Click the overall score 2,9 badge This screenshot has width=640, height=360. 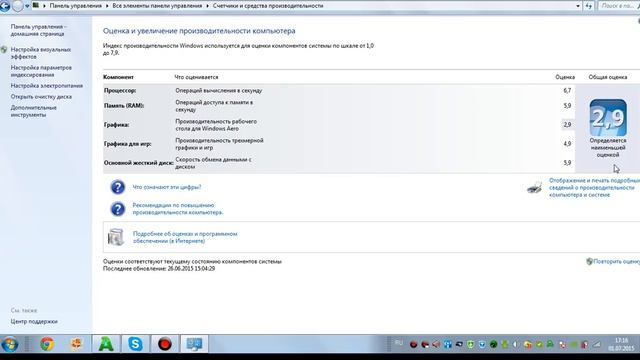pyautogui.click(x=608, y=118)
